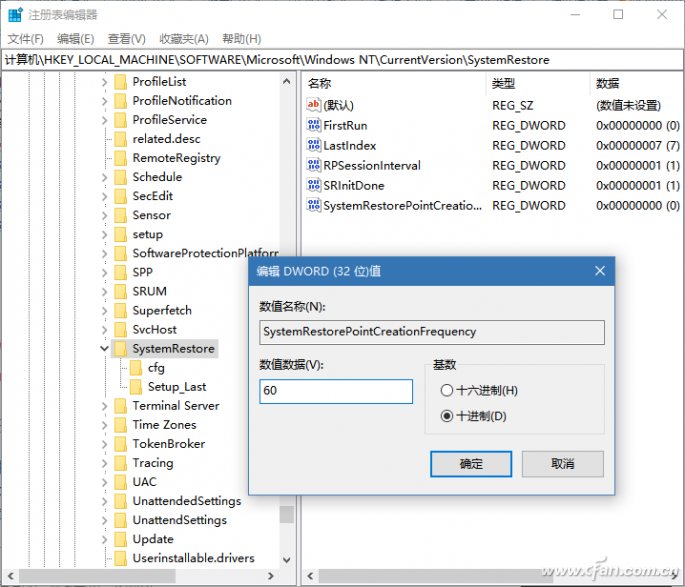Click the SystemRestorePointCreatio... DWORD icon
Image resolution: width=685 pixels, height=587 pixels.
point(313,205)
